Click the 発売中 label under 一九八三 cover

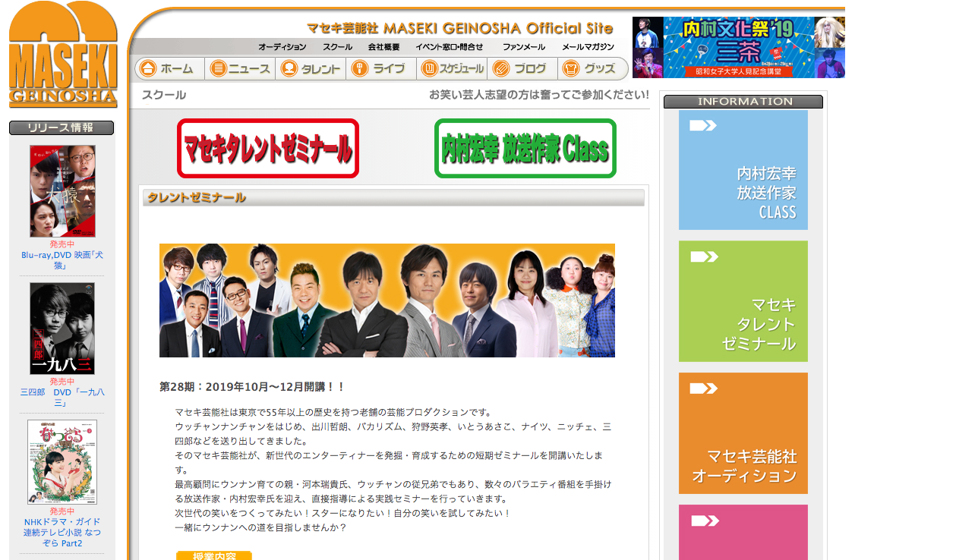(62, 382)
